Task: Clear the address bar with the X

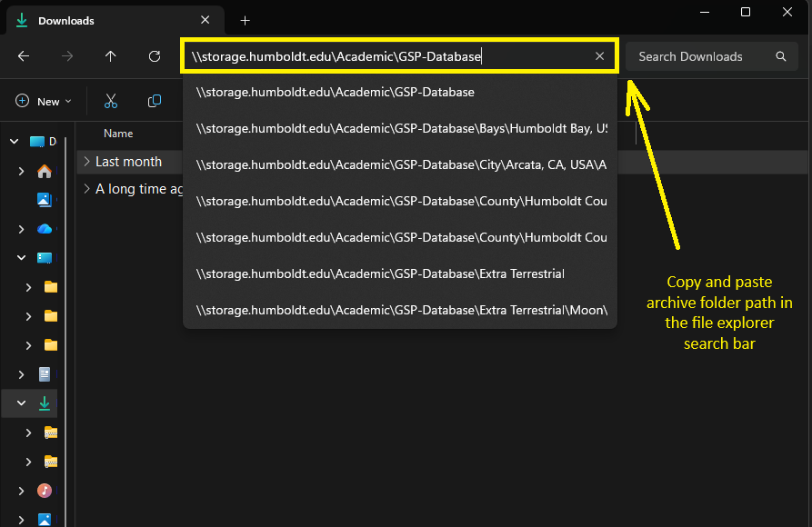Action: [x=599, y=55]
